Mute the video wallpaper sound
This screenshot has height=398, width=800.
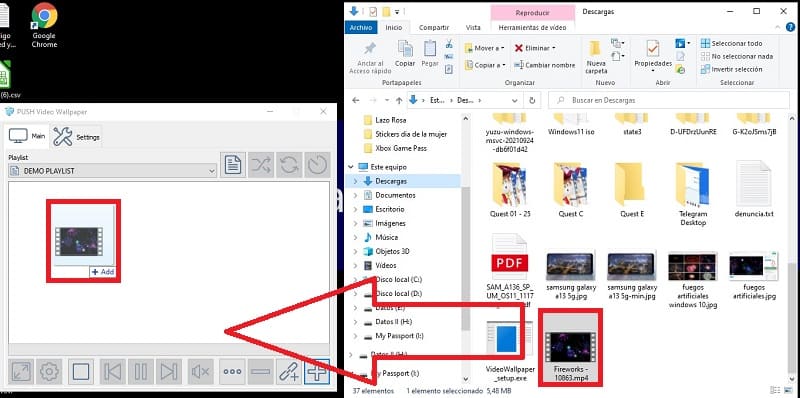tap(201, 372)
